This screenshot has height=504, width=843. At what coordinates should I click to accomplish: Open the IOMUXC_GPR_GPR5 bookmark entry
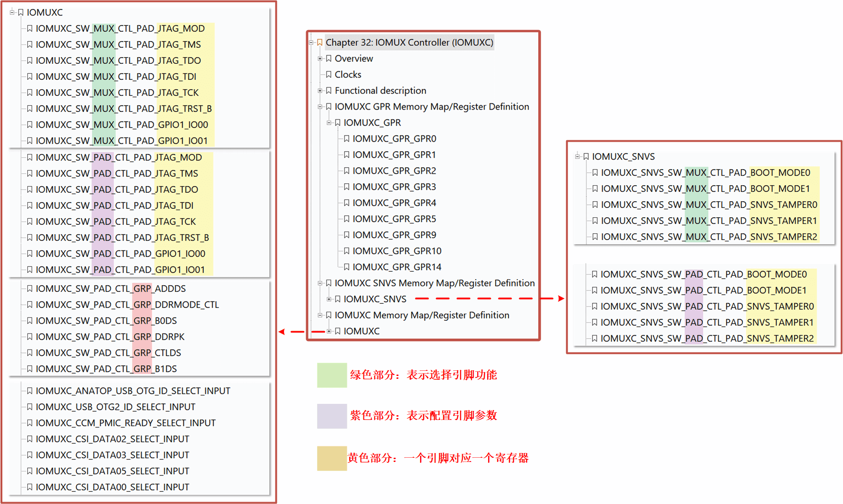click(x=394, y=219)
